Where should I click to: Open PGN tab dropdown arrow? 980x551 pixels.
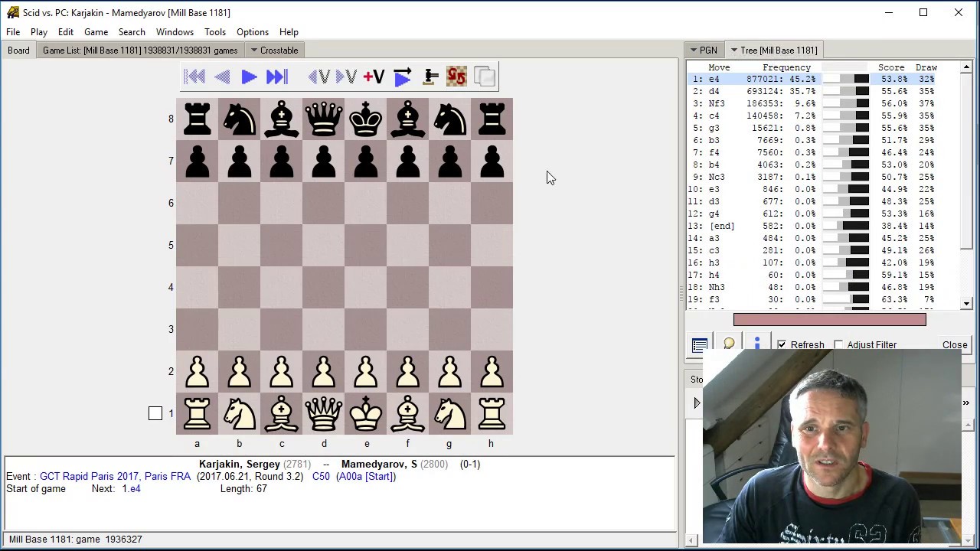coord(693,51)
